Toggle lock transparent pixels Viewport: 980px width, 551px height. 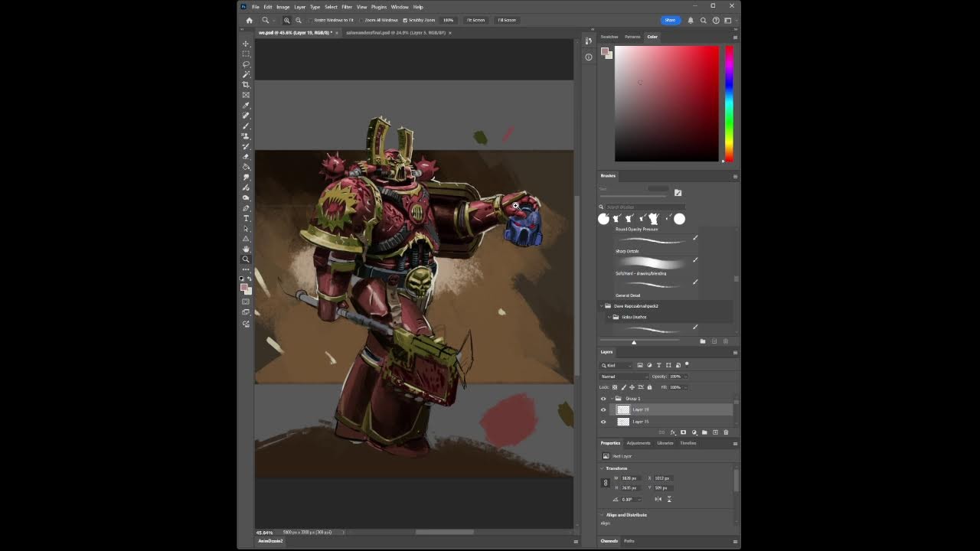point(615,387)
